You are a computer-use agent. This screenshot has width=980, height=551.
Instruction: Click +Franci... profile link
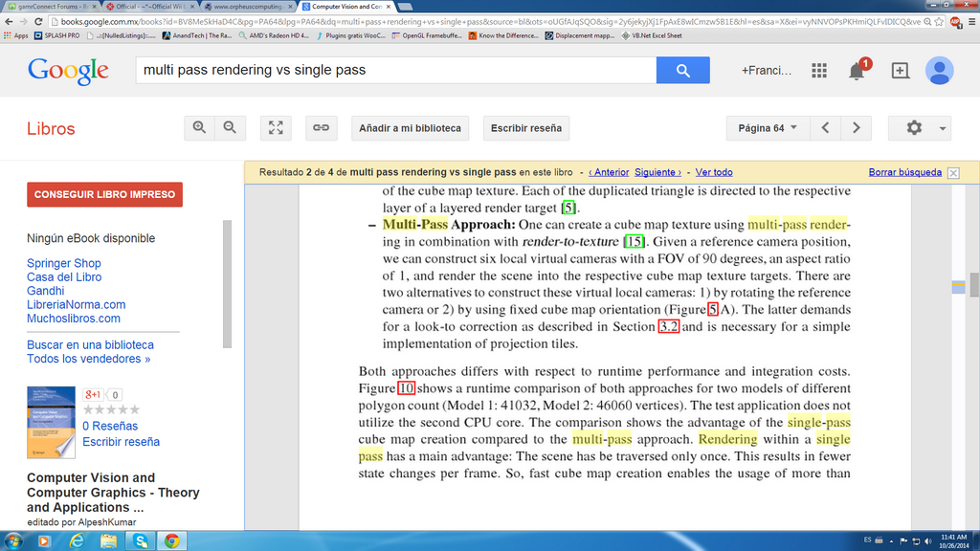(x=767, y=71)
